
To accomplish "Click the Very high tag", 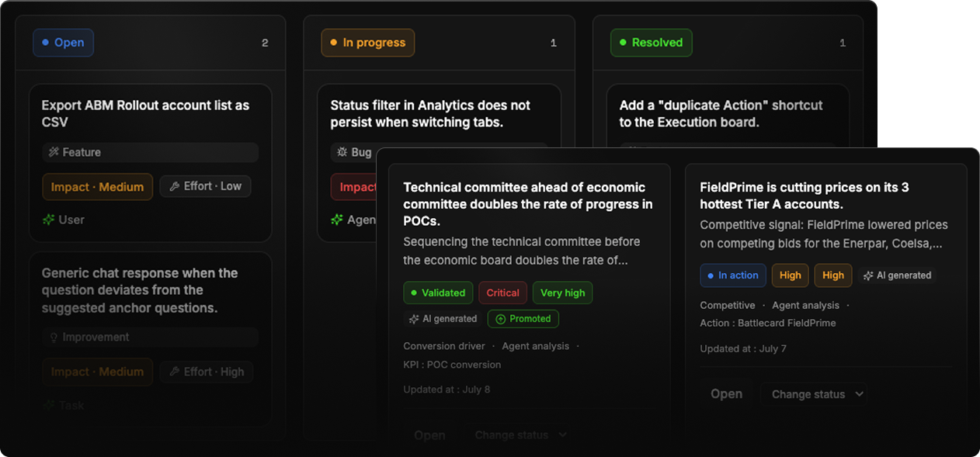I will [x=562, y=293].
